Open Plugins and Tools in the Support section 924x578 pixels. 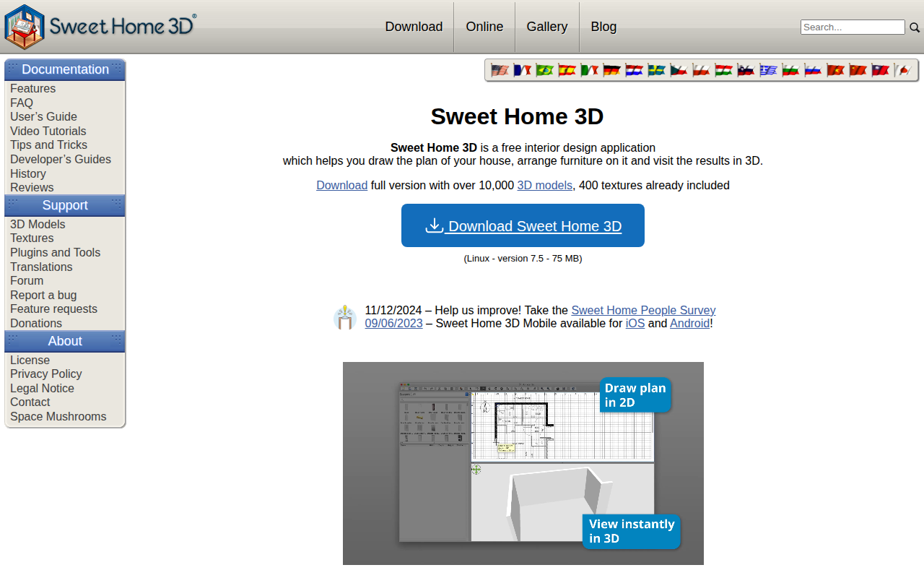[55, 253]
